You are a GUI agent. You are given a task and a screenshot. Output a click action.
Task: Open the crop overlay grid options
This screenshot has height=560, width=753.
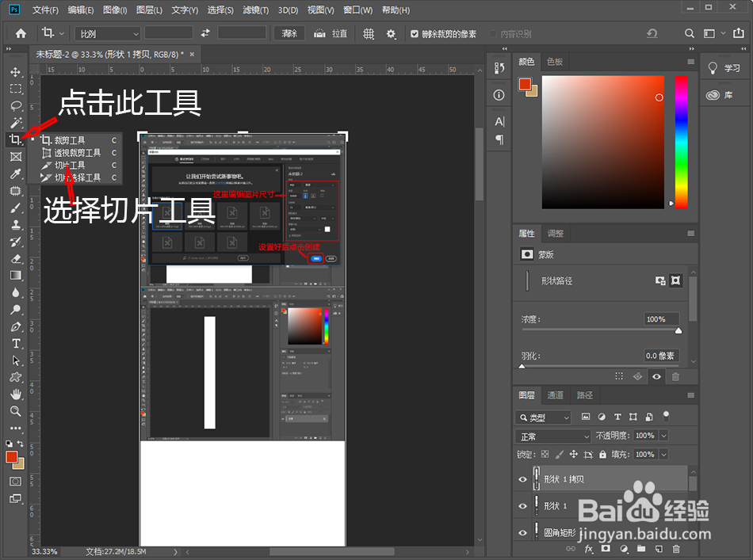369,33
